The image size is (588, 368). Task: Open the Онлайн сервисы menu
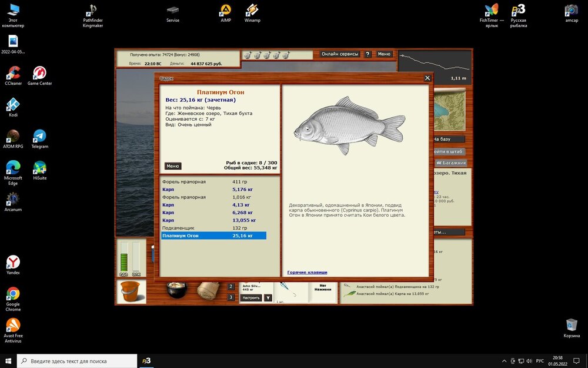[x=340, y=54]
